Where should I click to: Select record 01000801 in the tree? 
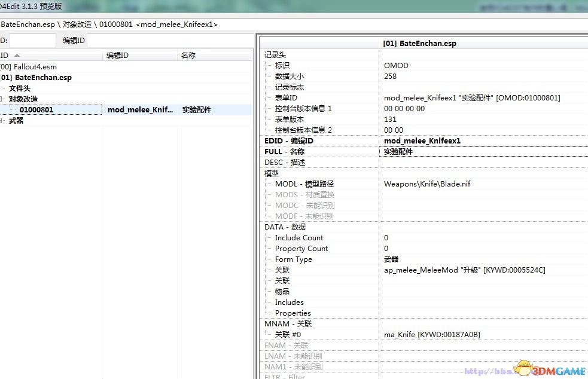tap(36, 110)
